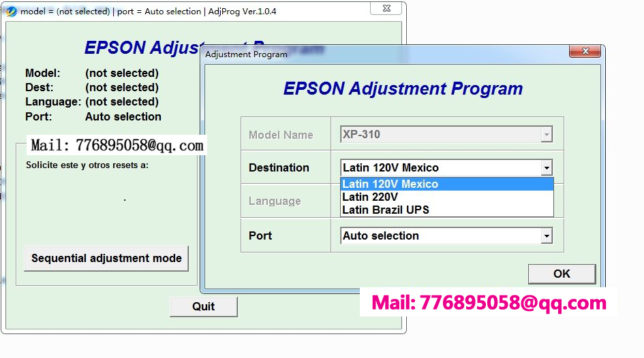Open the Destination dropdown arrow
This screenshot has width=644, height=358.
[547, 167]
